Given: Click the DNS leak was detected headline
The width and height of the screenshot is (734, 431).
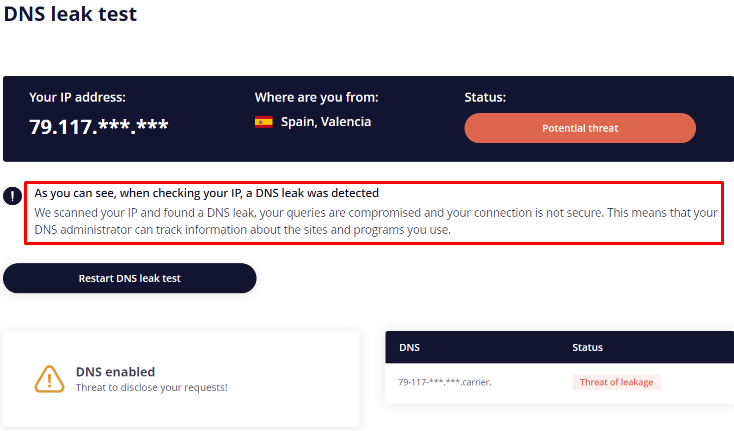Looking at the screenshot, I should 206,193.
